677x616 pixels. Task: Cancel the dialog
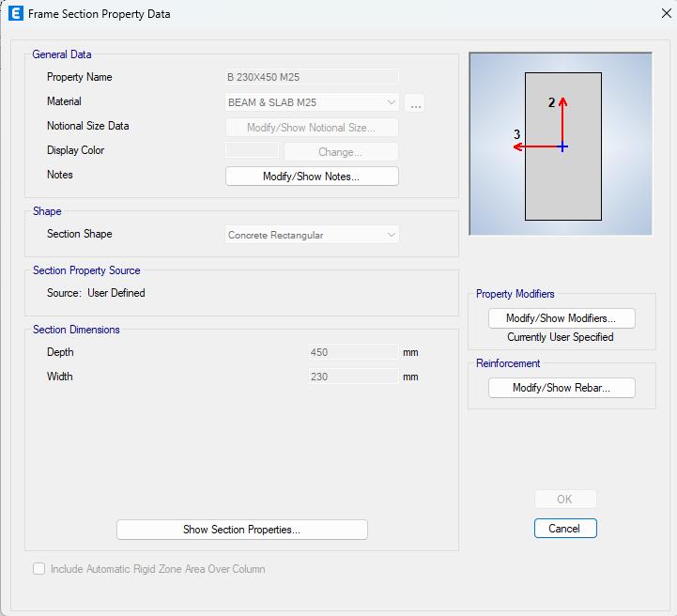point(565,529)
